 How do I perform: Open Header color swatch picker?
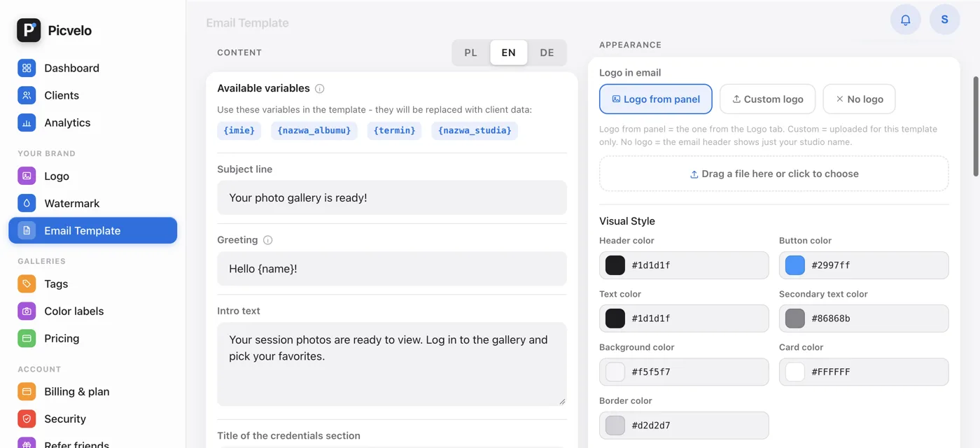[x=615, y=265]
